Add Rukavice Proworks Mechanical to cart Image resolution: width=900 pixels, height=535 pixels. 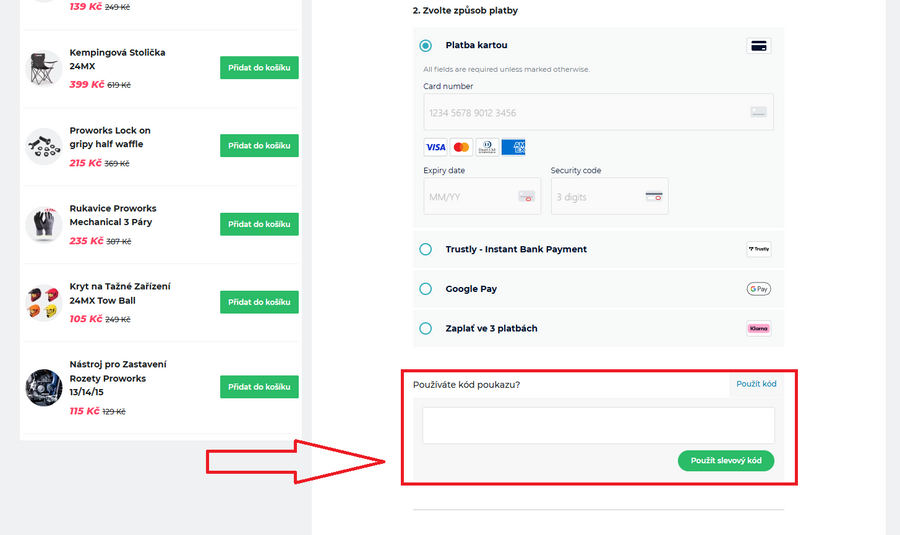click(259, 224)
